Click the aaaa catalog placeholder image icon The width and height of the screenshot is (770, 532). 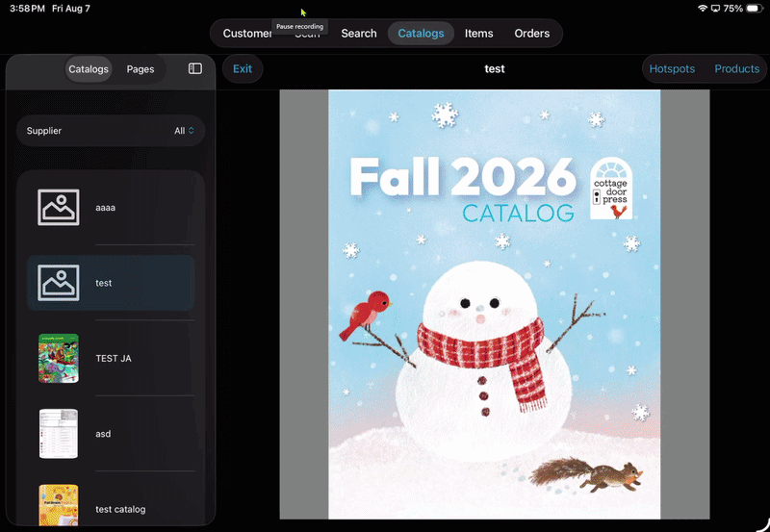tap(59, 207)
